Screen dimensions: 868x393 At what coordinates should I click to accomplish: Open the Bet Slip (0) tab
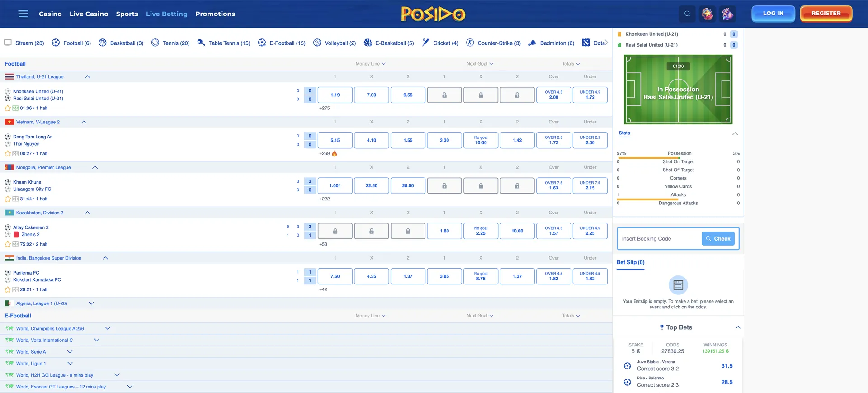click(x=630, y=262)
